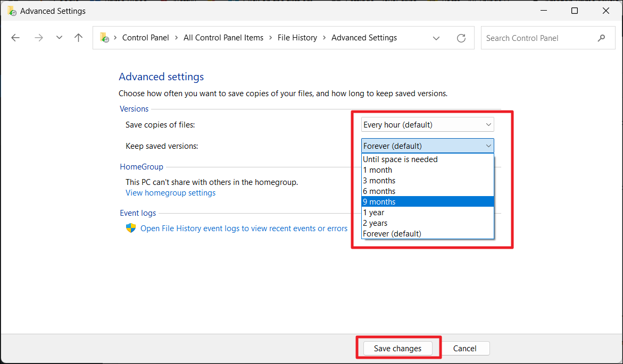The image size is (623, 364).
Task: Pick '2 years' from the dropdown list
Action: pos(375,223)
